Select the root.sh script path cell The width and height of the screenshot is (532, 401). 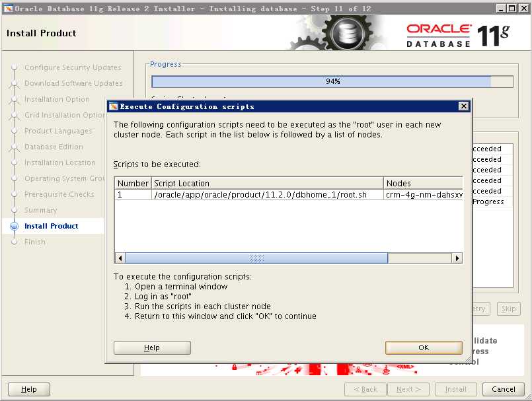click(268, 195)
